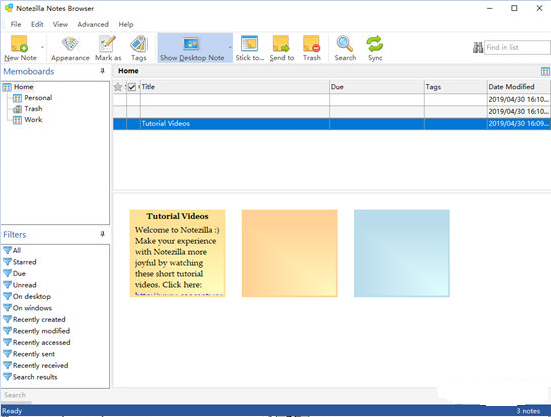Click the Home memoboard tree icon
Image resolution: width=551 pixels, height=417 pixels.
pos(7,87)
